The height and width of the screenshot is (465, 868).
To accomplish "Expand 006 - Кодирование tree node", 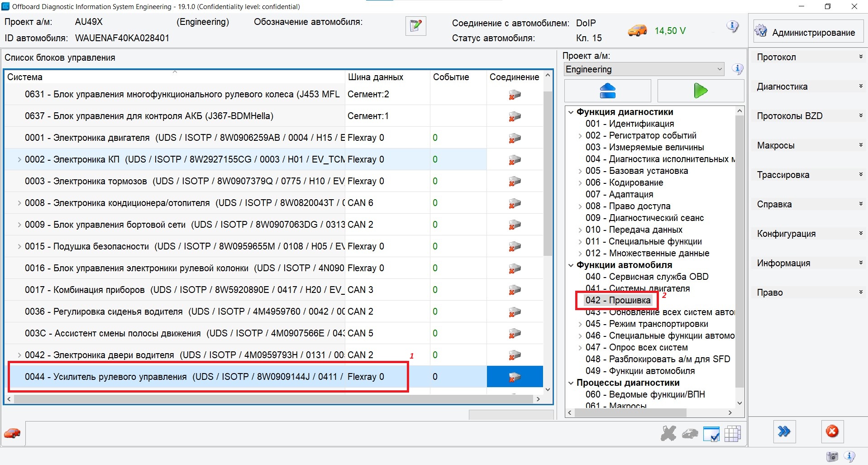I will [x=580, y=183].
